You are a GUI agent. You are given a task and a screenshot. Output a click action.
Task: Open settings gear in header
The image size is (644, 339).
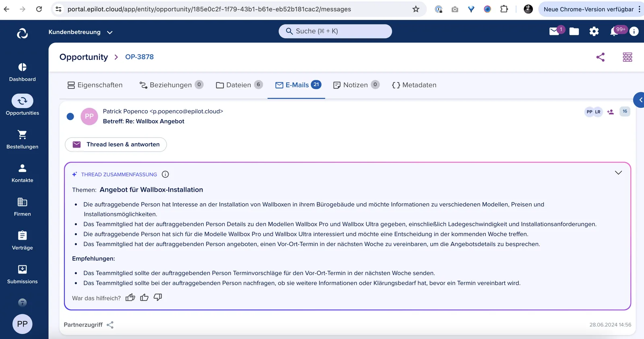[594, 31]
